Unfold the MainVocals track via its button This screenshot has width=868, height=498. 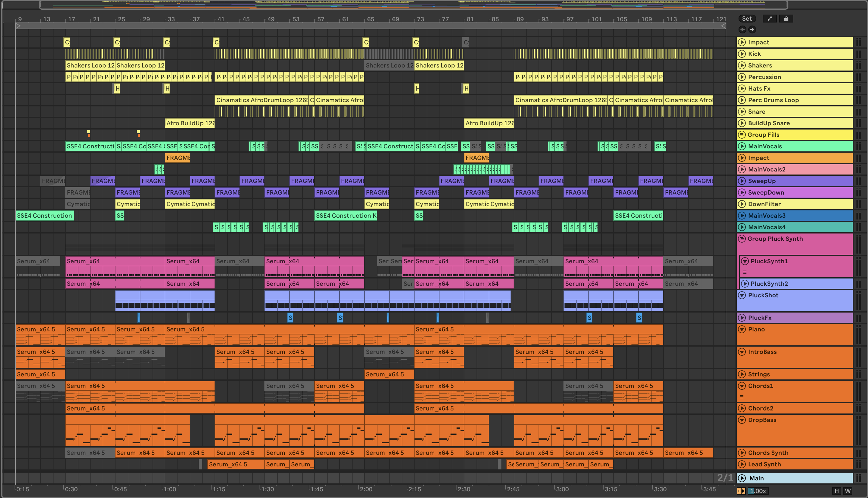click(742, 147)
